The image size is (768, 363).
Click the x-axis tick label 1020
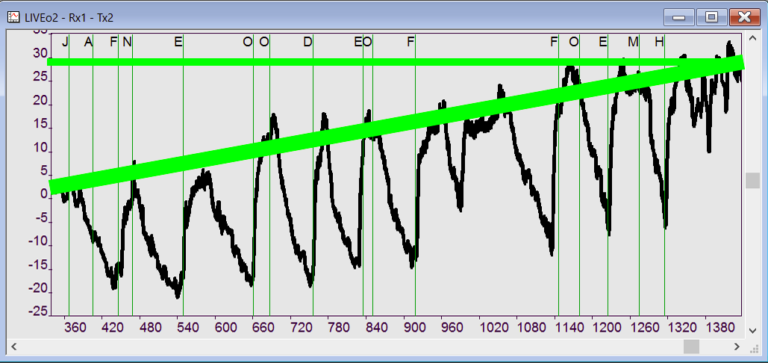494,327
